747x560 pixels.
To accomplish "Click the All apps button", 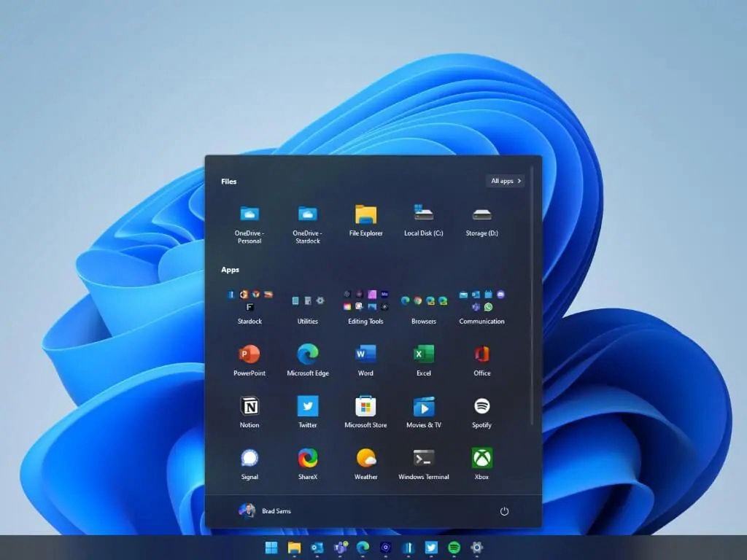I will coord(506,181).
